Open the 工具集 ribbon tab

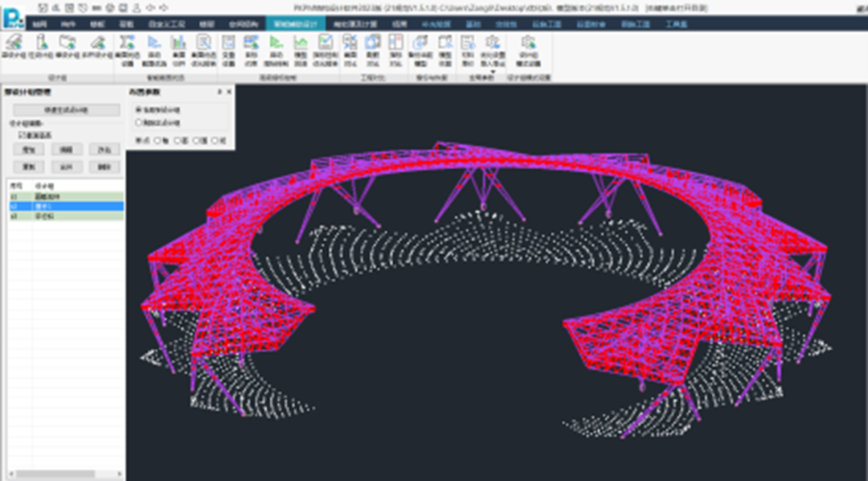coord(676,24)
